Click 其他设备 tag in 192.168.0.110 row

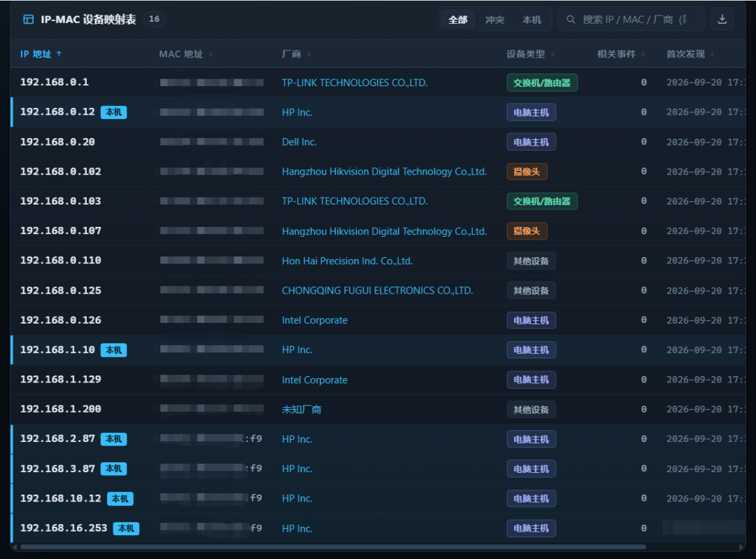(531, 261)
